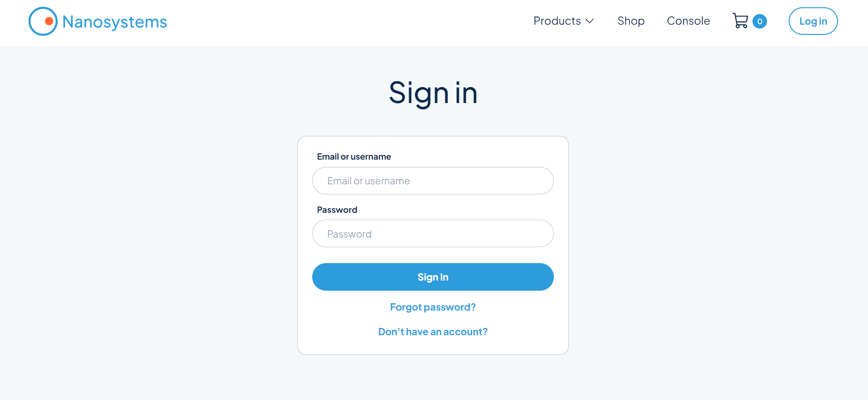Click the Password placeholder text

(349, 234)
